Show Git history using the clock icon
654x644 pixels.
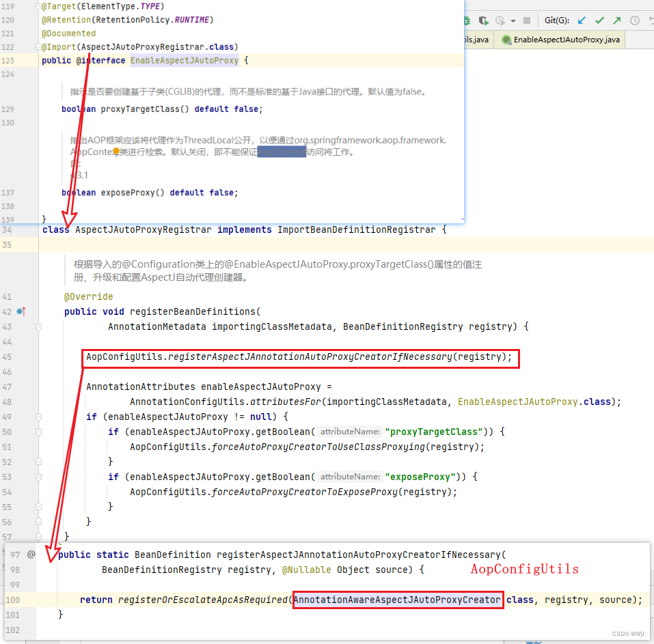(x=635, y=20)
